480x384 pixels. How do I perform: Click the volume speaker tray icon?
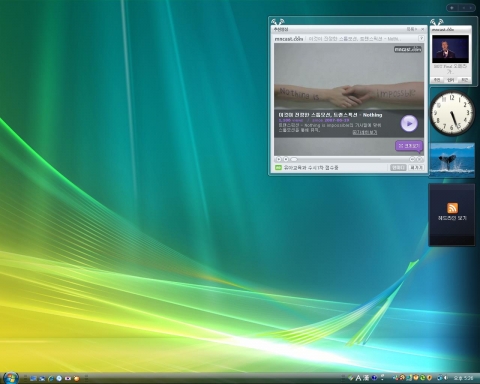pyautogui.click(x=446, y=378)
